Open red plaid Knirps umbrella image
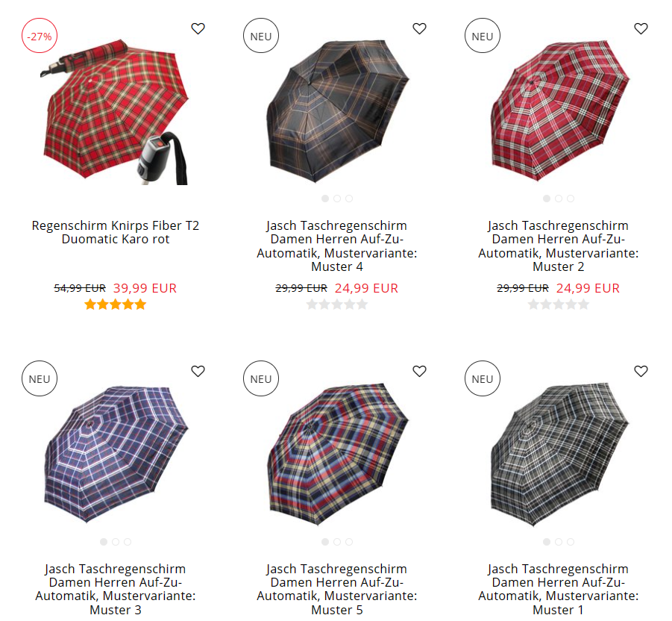 click(116, 113)
